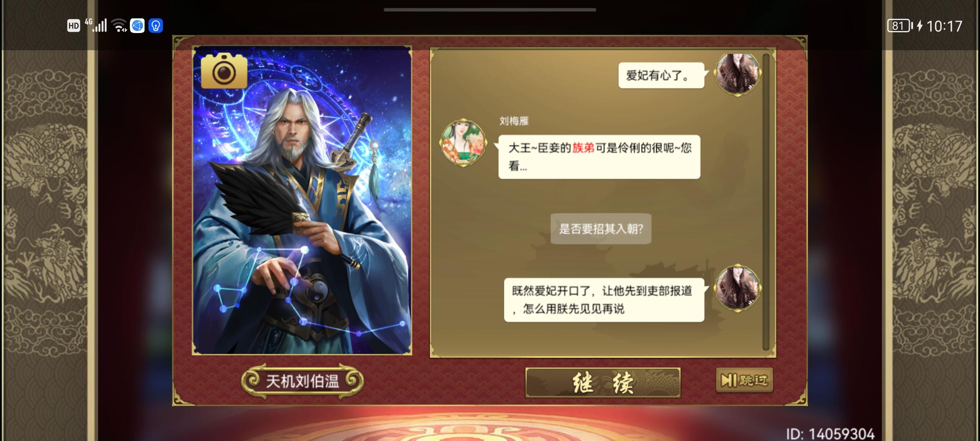This screenshot has height=441, width=980.
Task: Tap the 继续 continue button
Action: (603, 383)
